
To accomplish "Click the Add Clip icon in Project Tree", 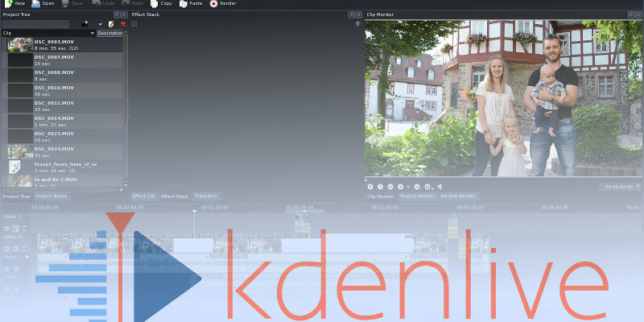I will [x=85, y=24].
